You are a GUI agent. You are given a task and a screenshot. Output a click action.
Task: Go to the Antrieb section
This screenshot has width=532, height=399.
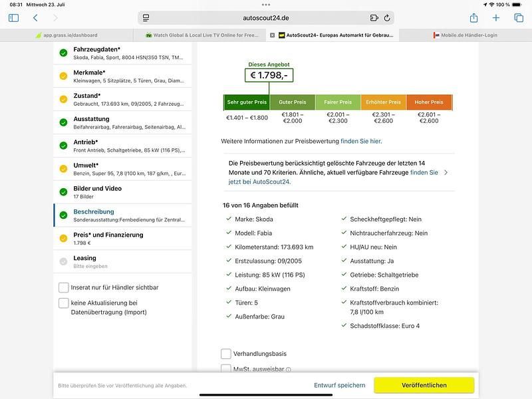122,146
